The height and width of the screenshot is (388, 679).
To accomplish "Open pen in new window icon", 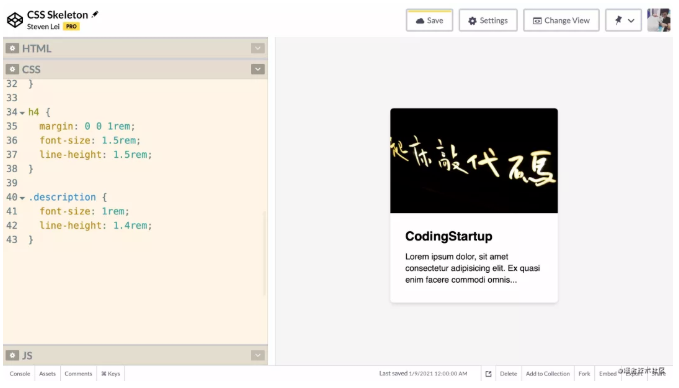I will [x=488, y=374].
